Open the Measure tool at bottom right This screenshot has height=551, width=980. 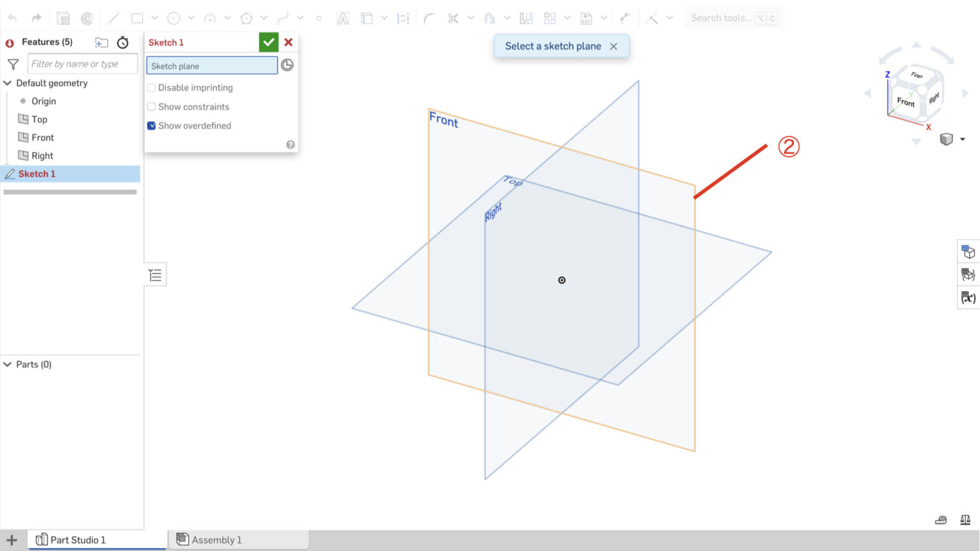942,520
